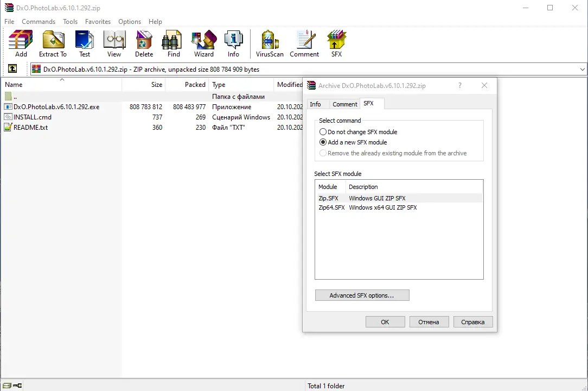
Task: Select file DxO.PhotoLab.v6.10.1.292.exe
Action: tap(56, 106)
